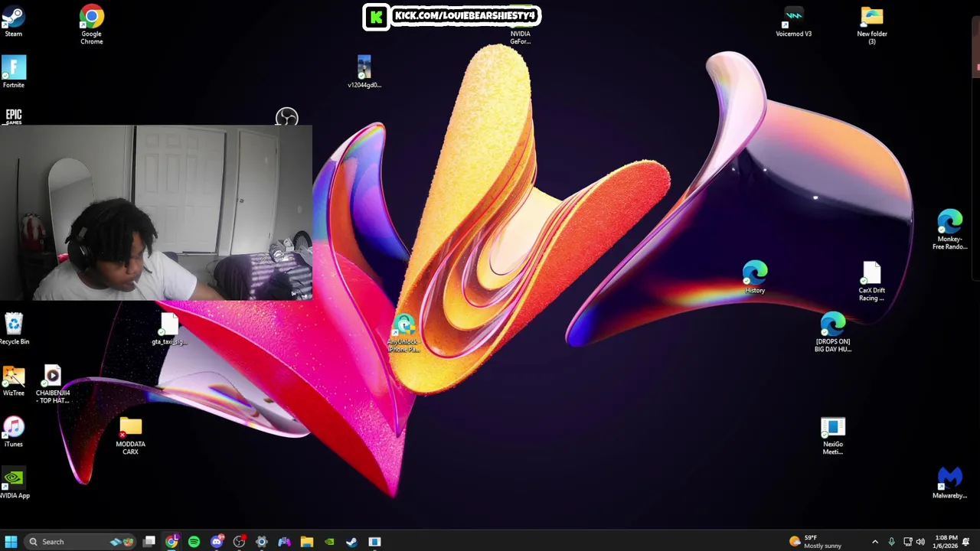Viewport: 980px width, 551px height.
Task: Open network settings tray icon
Action: click(907, 542)
